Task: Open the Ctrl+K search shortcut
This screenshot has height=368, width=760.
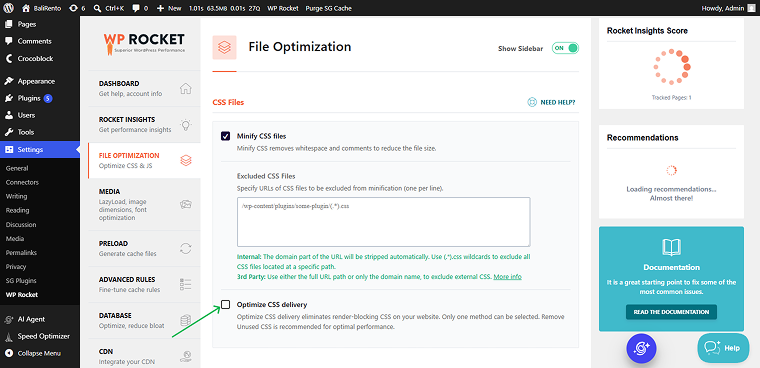Action: tap(109, 8)
